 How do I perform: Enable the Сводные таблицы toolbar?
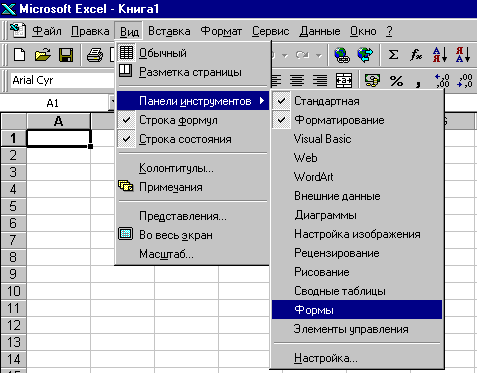point(357,291)
